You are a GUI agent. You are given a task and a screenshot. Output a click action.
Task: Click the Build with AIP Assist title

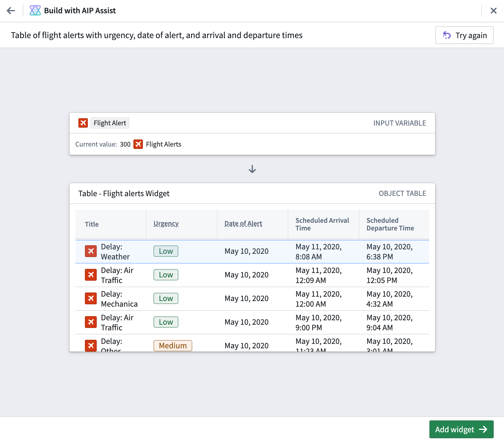(x=80, y=11)
